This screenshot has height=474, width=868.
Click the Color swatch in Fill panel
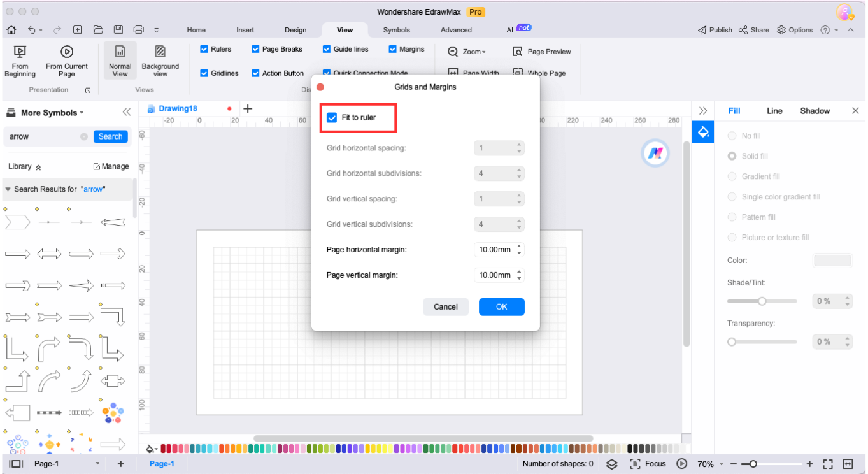832,261
